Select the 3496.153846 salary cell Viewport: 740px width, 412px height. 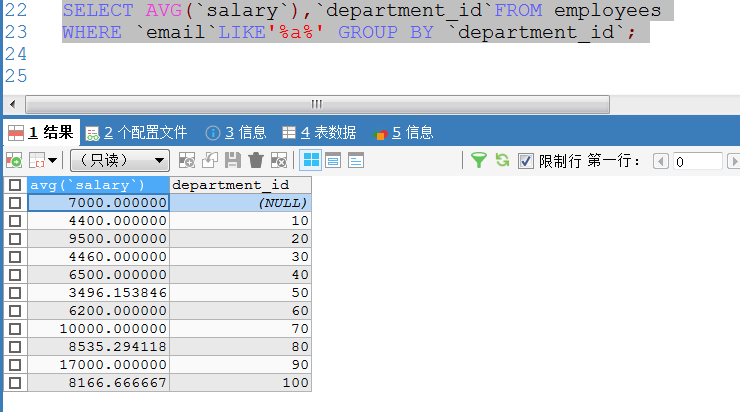[x=98, y=293]
